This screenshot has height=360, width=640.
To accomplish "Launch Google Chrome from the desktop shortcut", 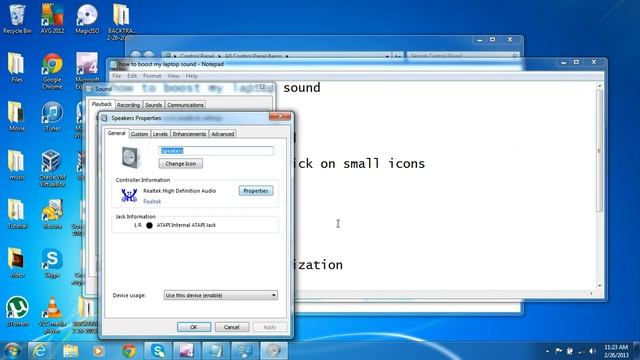I will coord(52,70).
